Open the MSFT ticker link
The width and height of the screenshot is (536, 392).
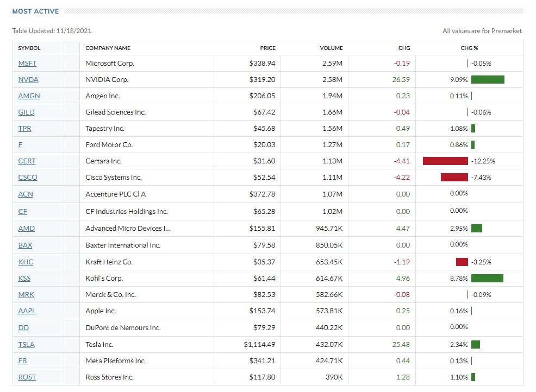click(27, 63)
